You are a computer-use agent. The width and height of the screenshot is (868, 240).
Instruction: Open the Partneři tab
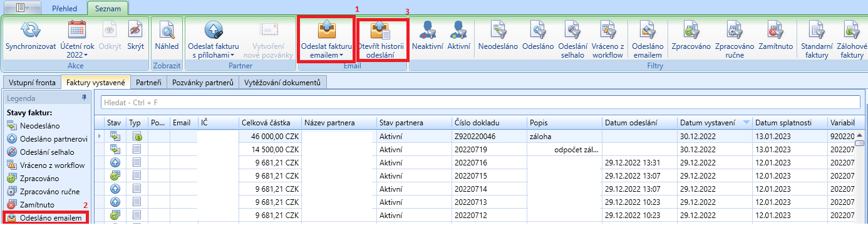pyautogui.click(x=149, y=83)
